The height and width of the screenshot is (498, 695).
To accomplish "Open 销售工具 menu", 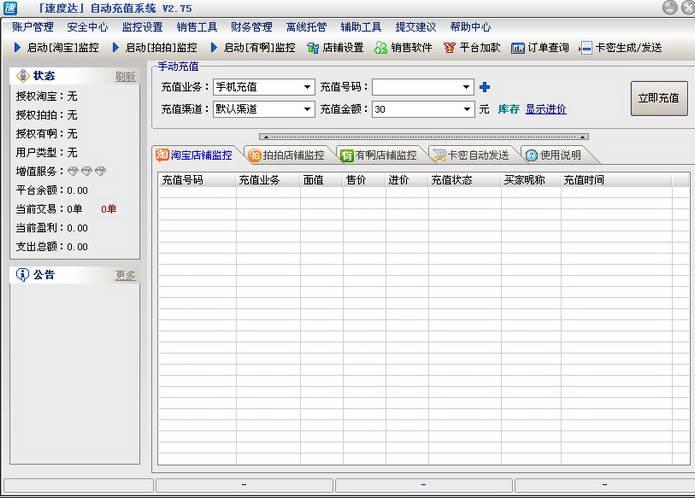I will pyautogui.click(x=197, y=27).
